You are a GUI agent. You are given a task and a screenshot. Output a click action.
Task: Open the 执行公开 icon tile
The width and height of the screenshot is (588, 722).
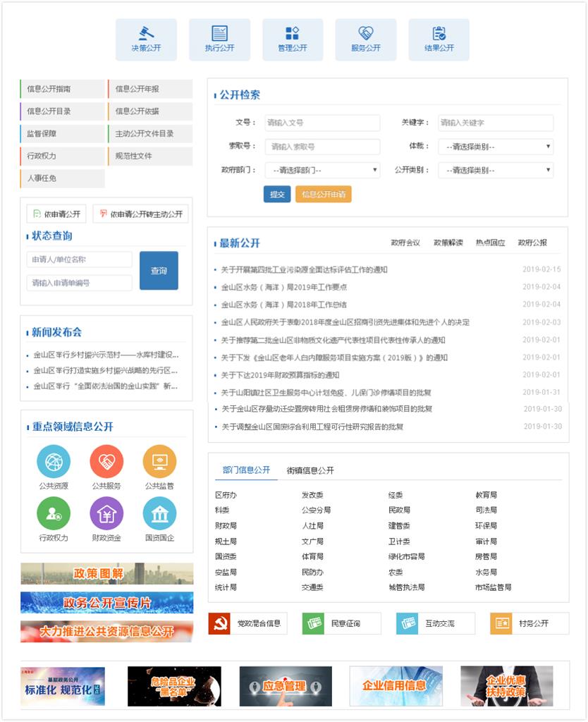point(219,34)
